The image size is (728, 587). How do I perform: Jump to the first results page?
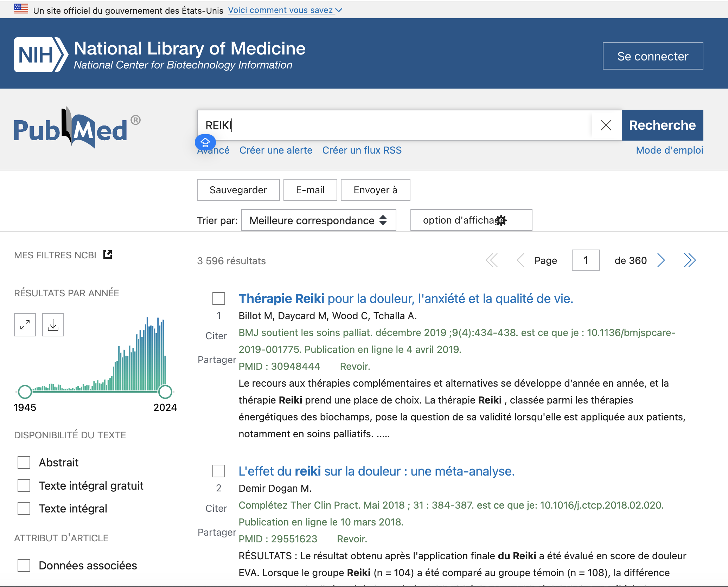[492, 260]
